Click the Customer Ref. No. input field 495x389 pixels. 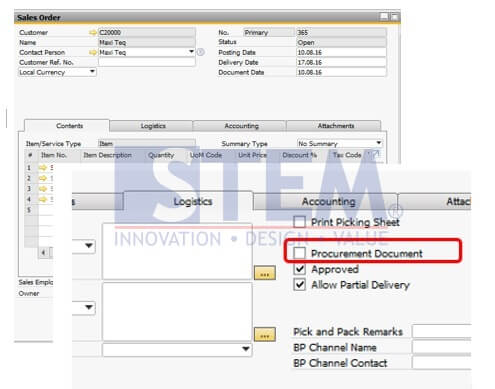147,62
